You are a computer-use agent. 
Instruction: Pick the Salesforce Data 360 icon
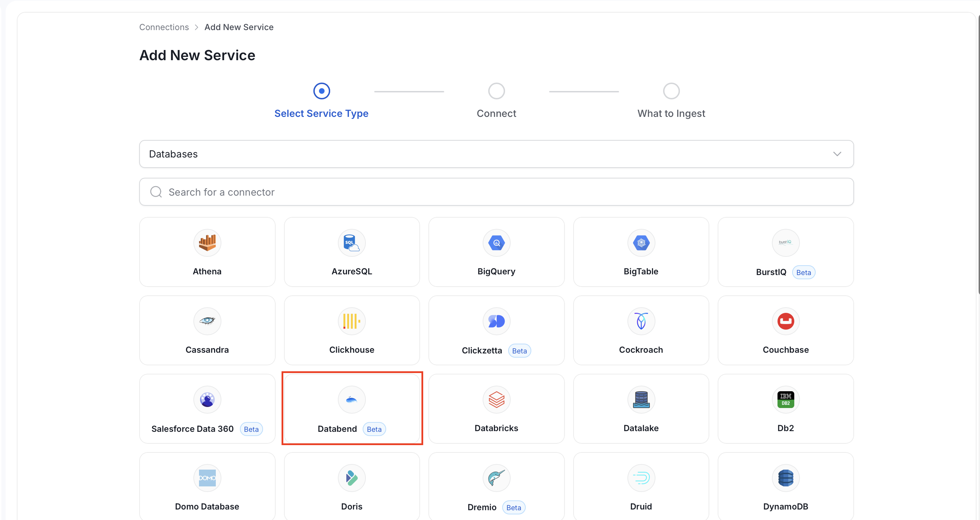[x=207, y=399]
